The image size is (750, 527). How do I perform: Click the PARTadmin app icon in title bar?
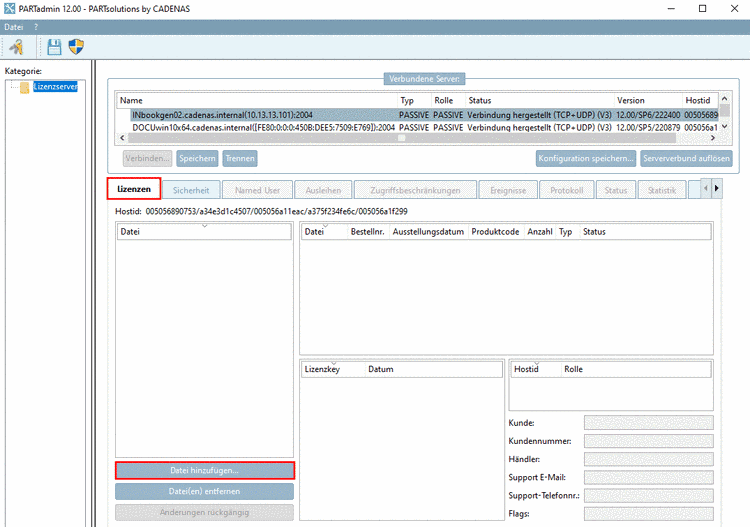9,9
